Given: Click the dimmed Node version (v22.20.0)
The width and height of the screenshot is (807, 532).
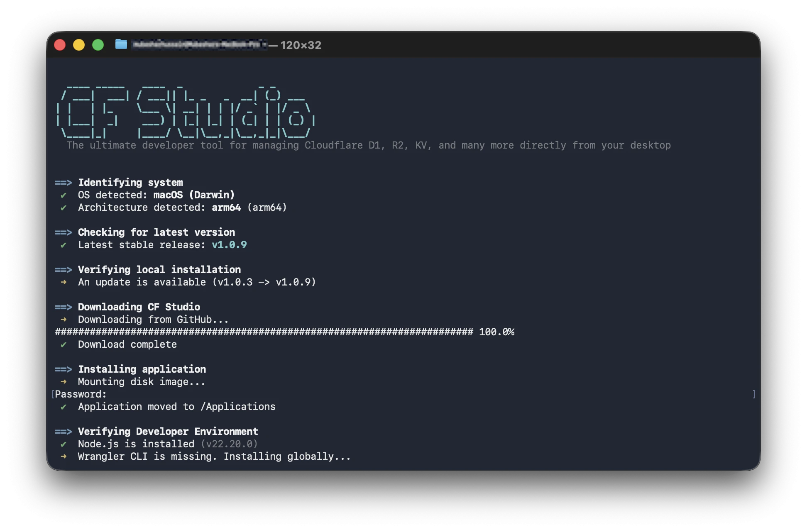Looking at the screenshot, I should pos(230,444).
